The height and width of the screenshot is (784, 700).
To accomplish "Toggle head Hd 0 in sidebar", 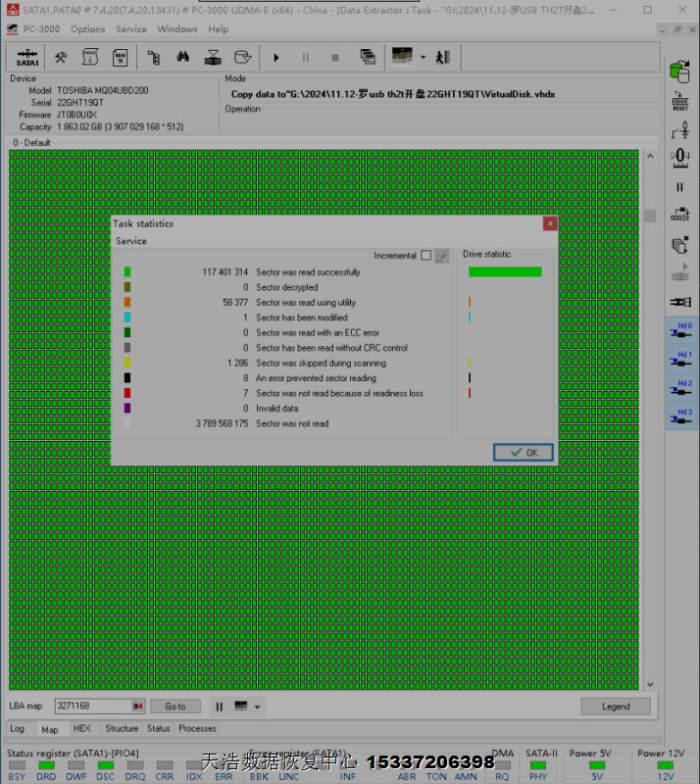I will (679, 331).
